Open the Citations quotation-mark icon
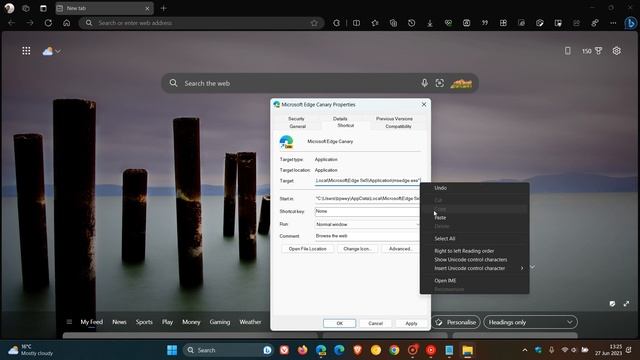 click(x=484, y=23)
